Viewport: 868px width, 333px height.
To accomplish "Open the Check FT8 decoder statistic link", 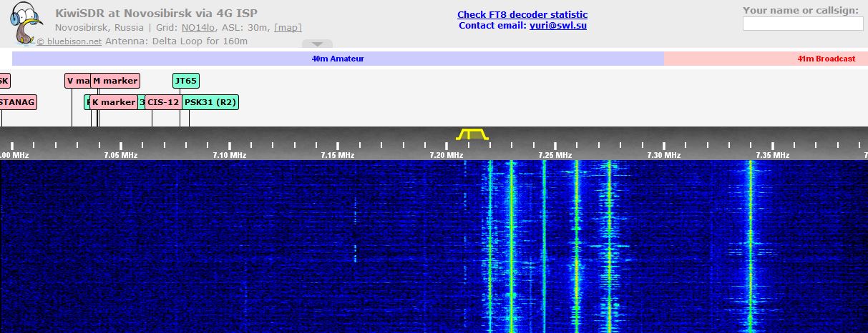I will (522, 15).
